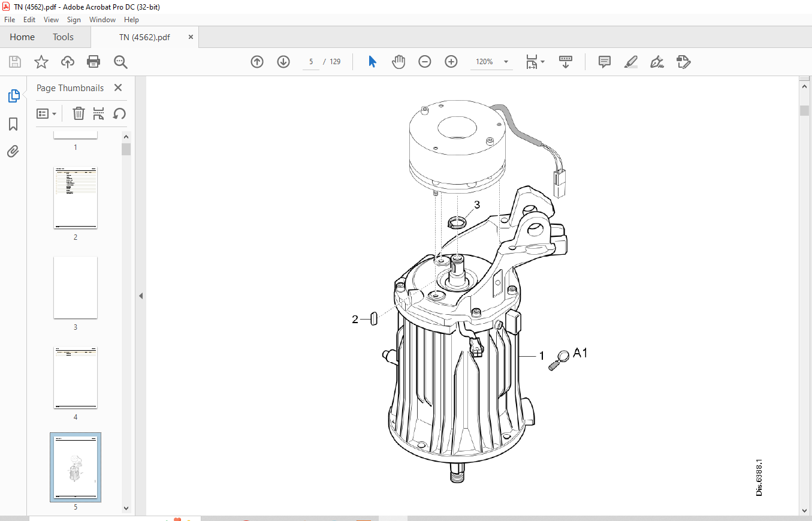
Task: Select page 4 thumbnail
Action: [x=76, y=378]
